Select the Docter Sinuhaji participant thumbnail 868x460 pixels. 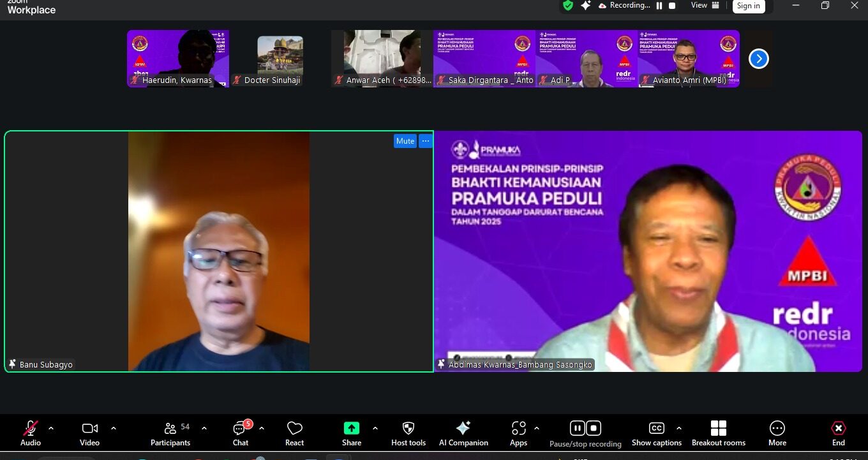click(280, 59)
